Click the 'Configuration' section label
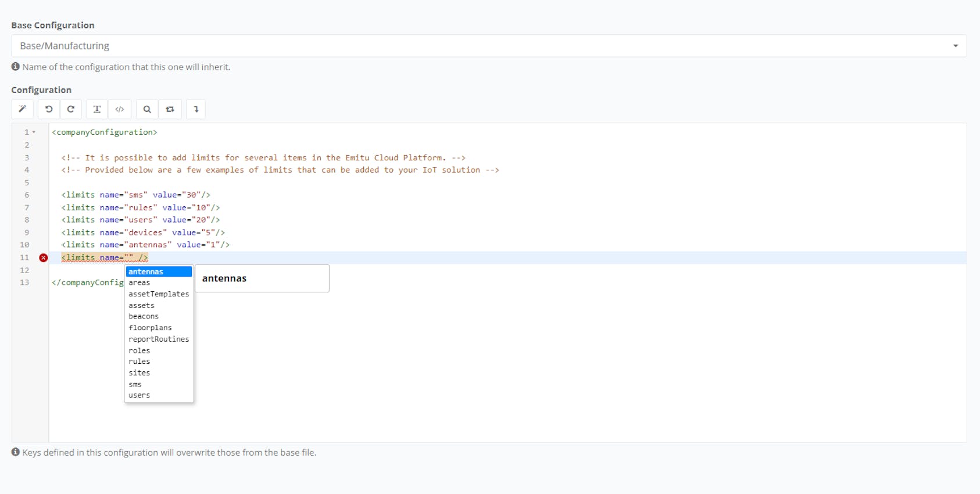980x494 pixels. tap(41, 90)
